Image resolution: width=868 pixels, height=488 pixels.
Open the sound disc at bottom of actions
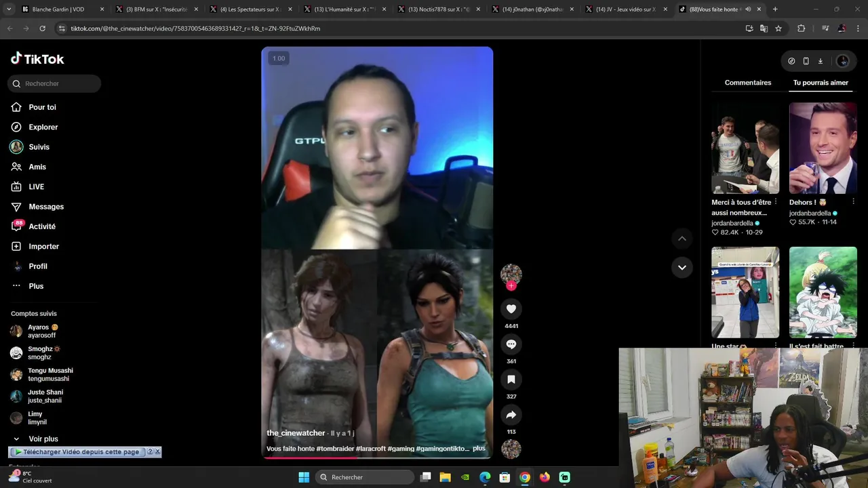(511, 449)
